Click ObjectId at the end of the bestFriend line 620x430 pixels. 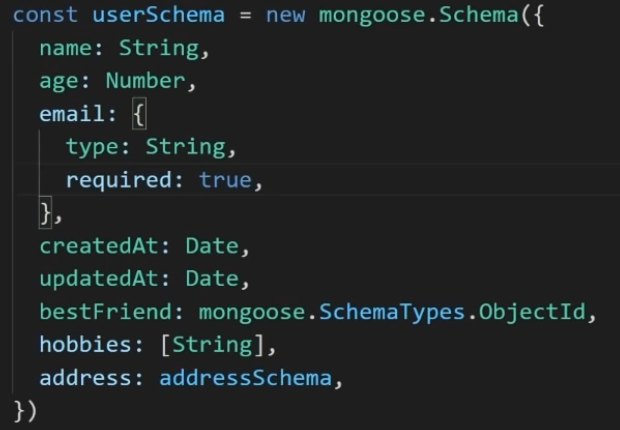click(x=531, y=312)
